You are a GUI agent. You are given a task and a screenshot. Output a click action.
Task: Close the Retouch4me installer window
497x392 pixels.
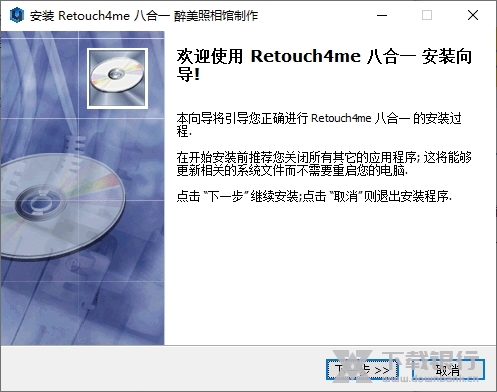coord(473,15)
